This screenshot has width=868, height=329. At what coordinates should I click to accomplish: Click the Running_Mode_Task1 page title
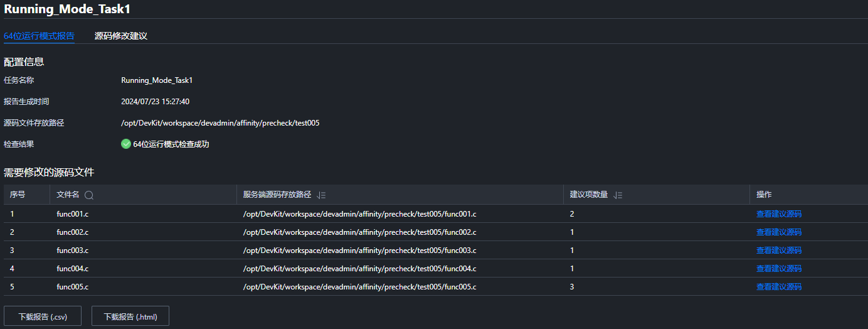67,9
